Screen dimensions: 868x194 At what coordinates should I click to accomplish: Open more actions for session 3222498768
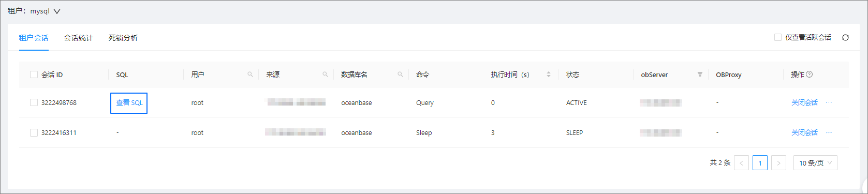829,102
